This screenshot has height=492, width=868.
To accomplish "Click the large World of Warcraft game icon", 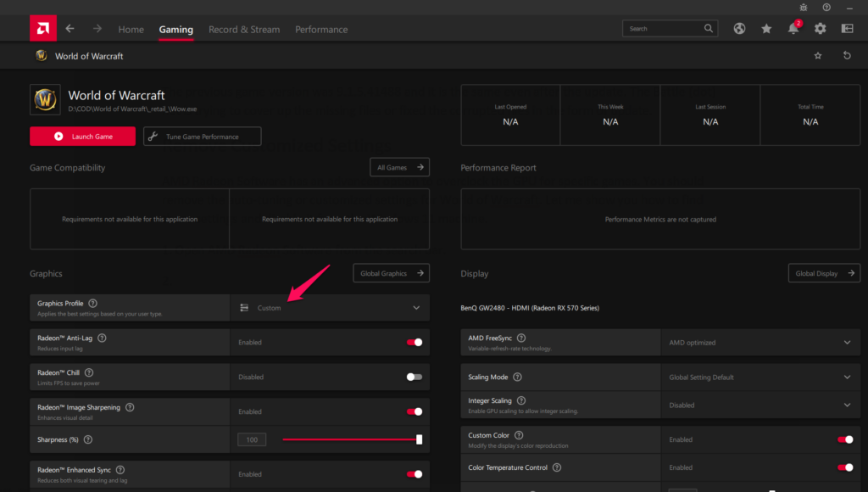I will [x=45, y=100].
